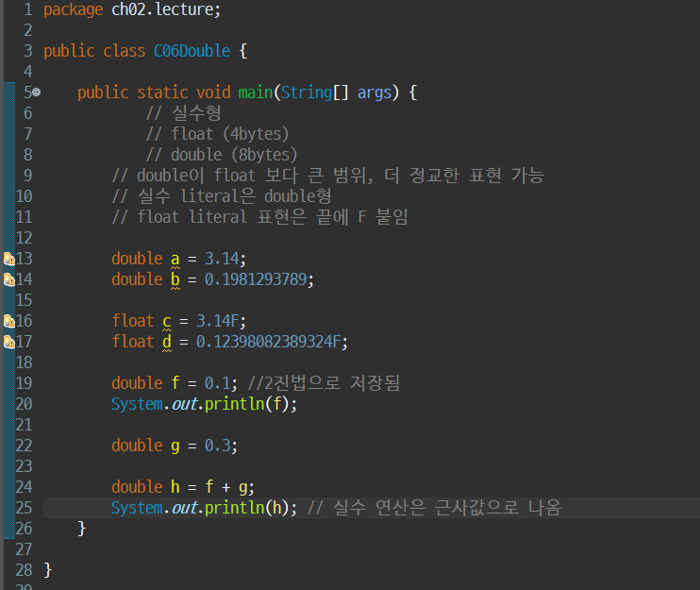Click 'static' keyword on line 5
The height and width of the screenshot is (590, 700).
(x=162, y=93)
